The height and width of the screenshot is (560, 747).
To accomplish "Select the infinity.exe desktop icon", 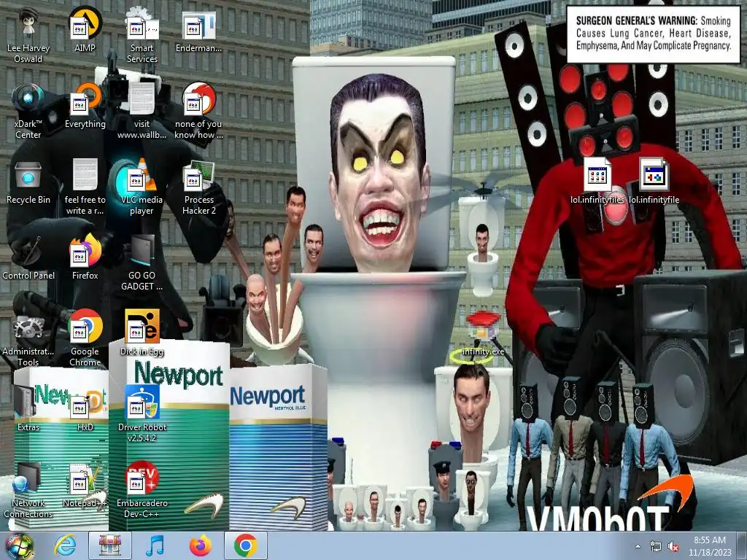I will coord(483,334).
